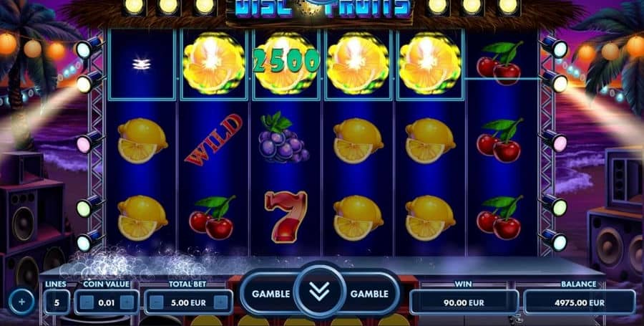Click the coin value 0.01 field
Viewport: 644px width, 326px height.
[107, 302]
